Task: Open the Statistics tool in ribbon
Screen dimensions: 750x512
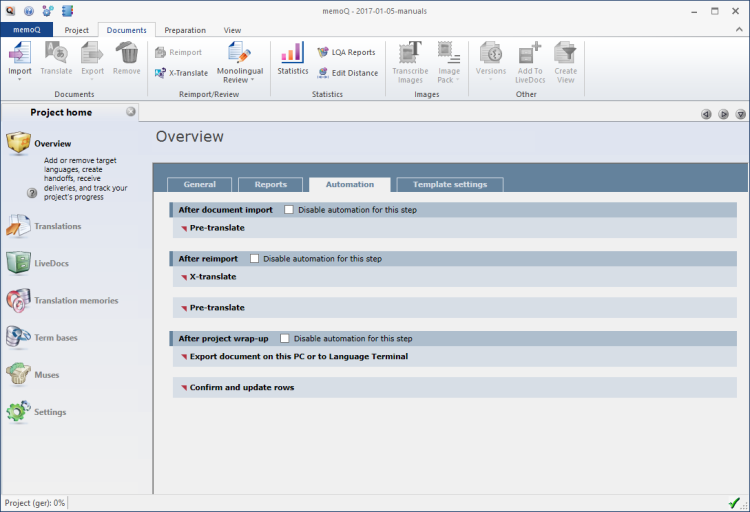Action: point(292,59)
